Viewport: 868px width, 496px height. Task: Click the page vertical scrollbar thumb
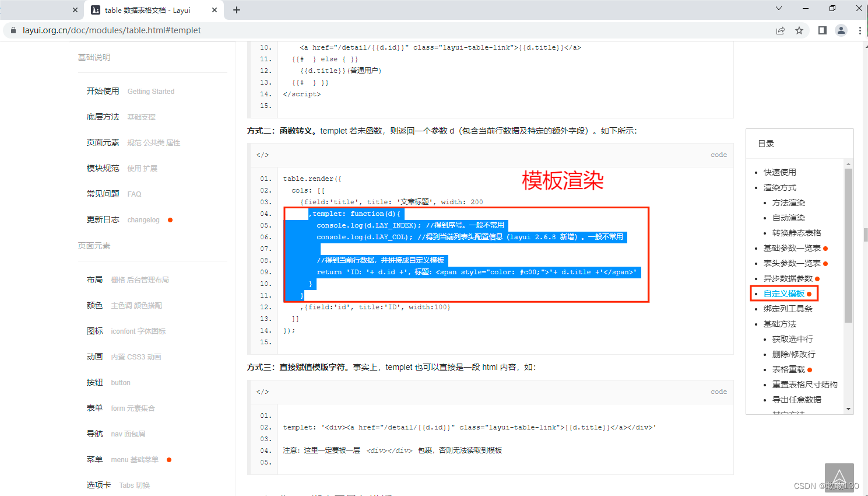[x=866, y=235]
